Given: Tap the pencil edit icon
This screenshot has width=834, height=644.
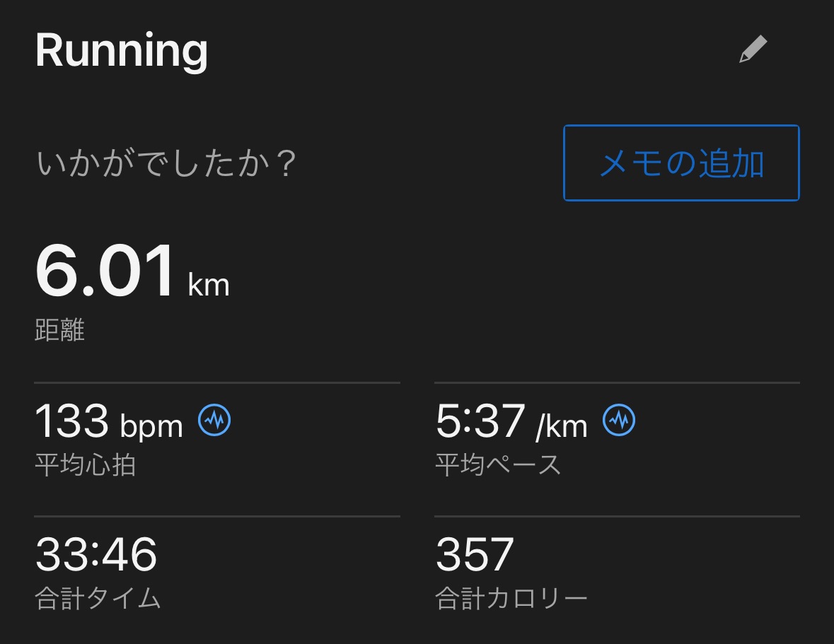Looking at the screenshot, I should click(753, 50).
